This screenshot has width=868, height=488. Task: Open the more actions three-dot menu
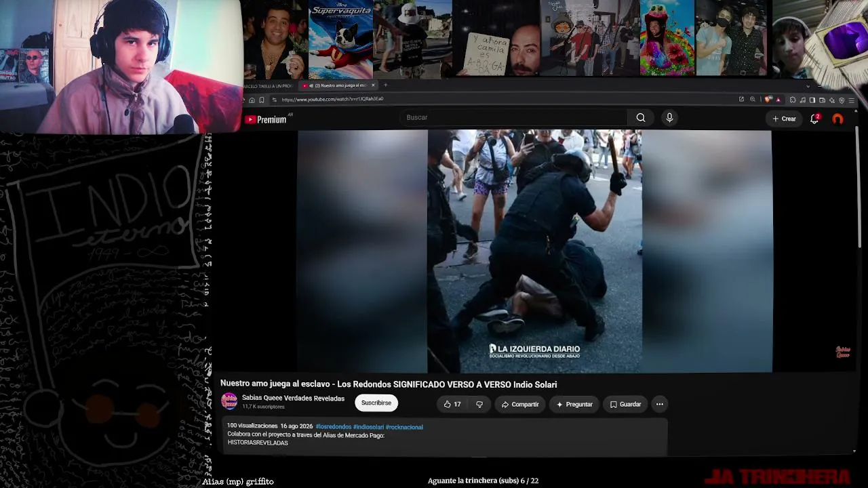(x=659, y=405)
